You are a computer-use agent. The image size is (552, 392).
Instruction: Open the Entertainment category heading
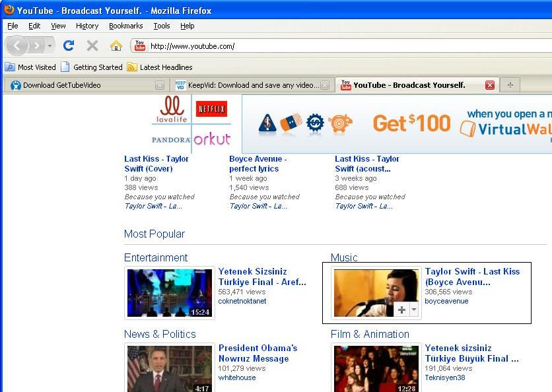[x=156, y=257]
